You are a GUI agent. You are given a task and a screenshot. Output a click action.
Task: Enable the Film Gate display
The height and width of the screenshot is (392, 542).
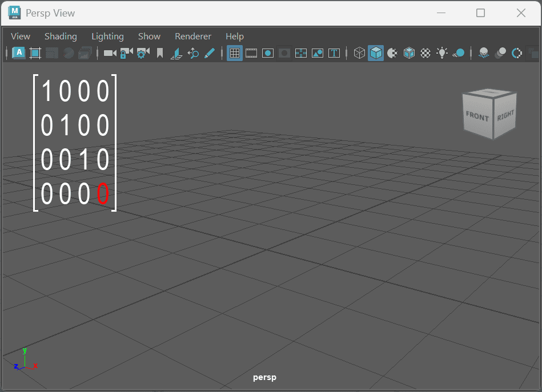pyautogui.click(x=251, y=53)
